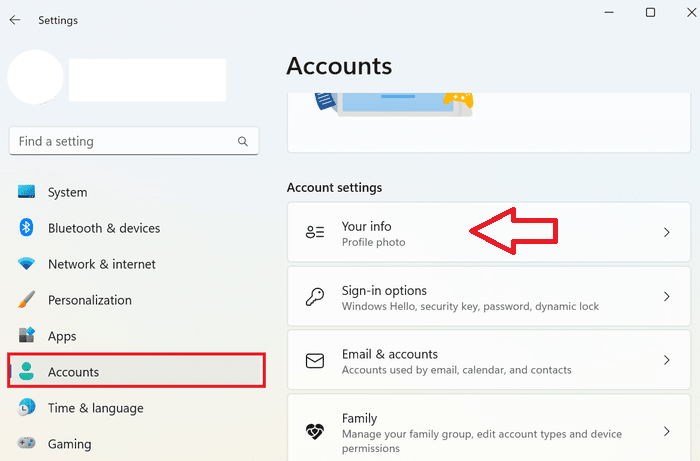Click the Windows Hello, security key description
The width and height of the screenshot is (700, 461).
(x=470, y=307)
